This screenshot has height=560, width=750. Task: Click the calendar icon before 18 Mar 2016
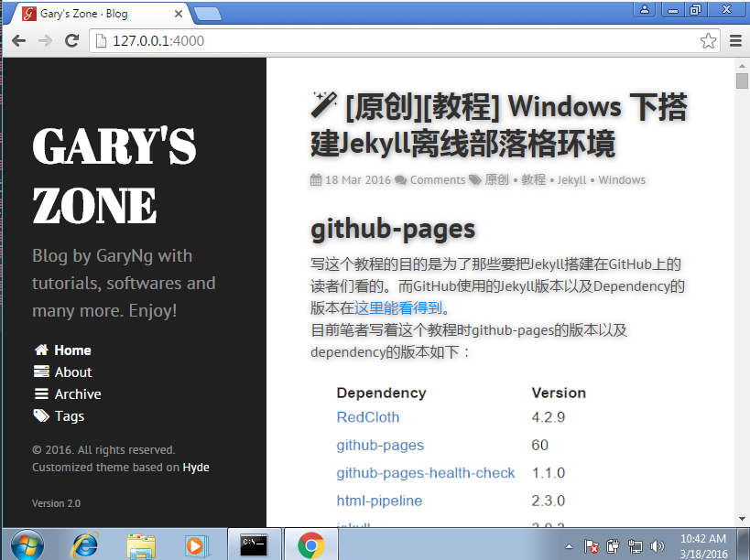point(316,179)
